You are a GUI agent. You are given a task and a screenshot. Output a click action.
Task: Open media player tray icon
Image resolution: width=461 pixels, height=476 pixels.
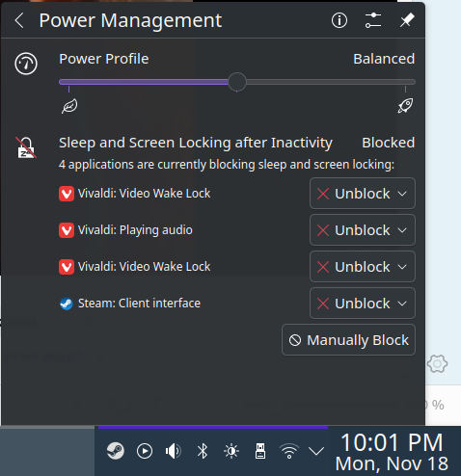(145, 451)
